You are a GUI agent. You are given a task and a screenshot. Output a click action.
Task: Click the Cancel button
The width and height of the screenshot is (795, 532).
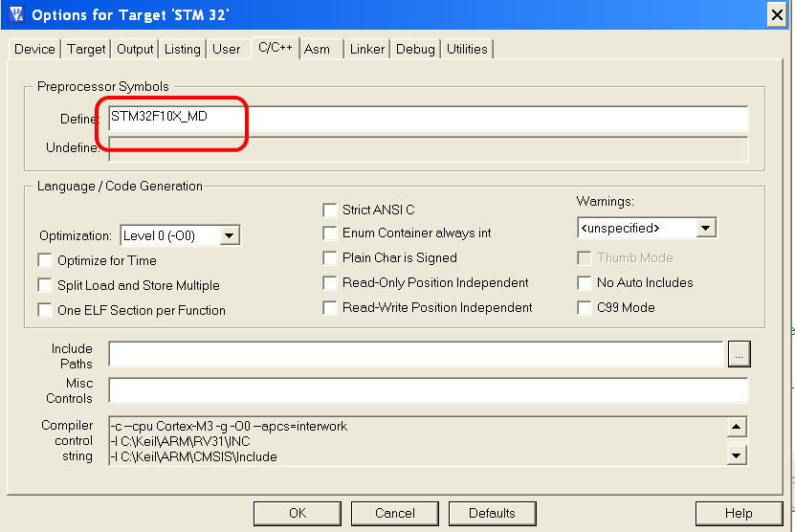(x=395, y=513)
